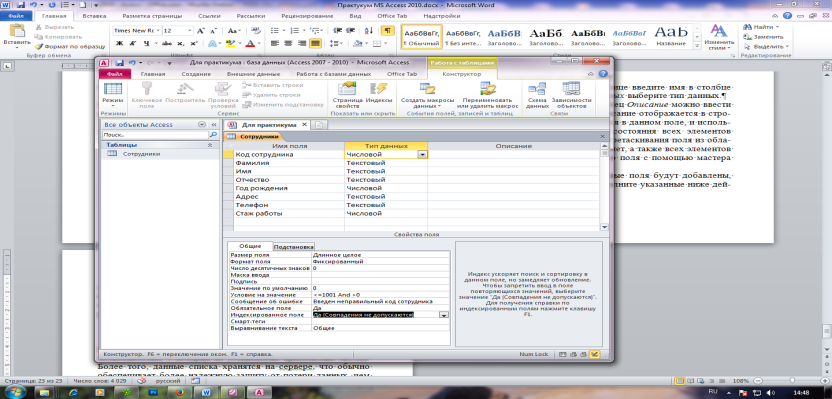The width and height of the screenshot is (832, 399).
Task: Click the Access icon in the taskbar
Action: pos(260,393)
